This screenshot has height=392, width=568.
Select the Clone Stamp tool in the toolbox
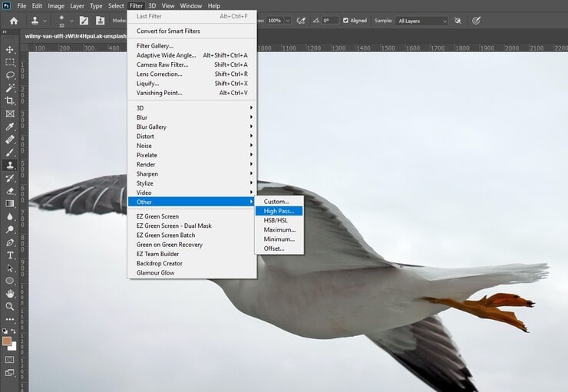point(10,166)
